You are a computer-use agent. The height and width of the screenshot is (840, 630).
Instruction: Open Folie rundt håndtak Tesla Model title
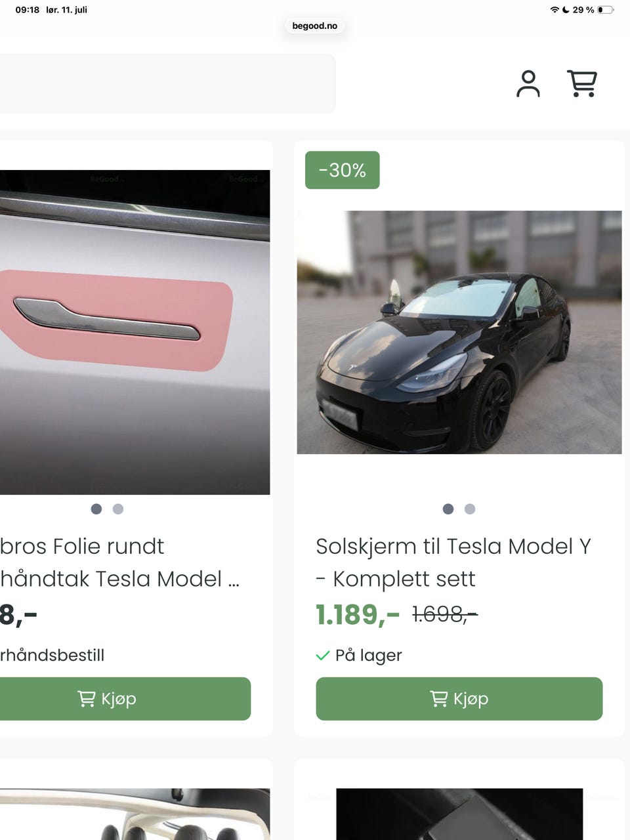pos(119,562)
